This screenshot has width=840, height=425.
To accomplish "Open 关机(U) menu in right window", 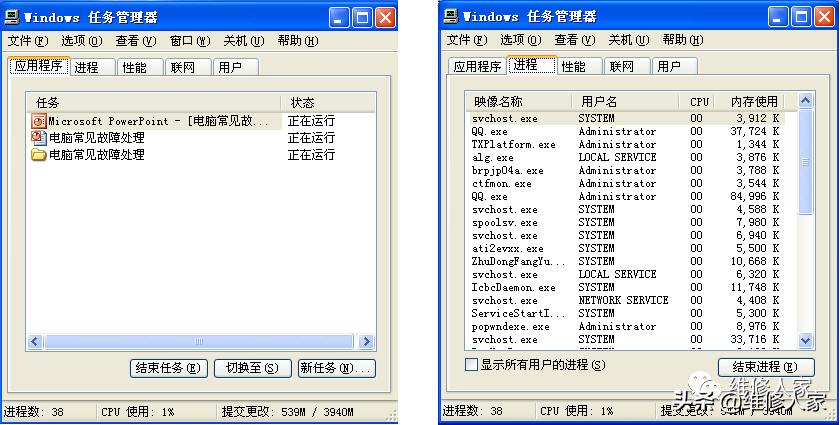I will (628, 40).
